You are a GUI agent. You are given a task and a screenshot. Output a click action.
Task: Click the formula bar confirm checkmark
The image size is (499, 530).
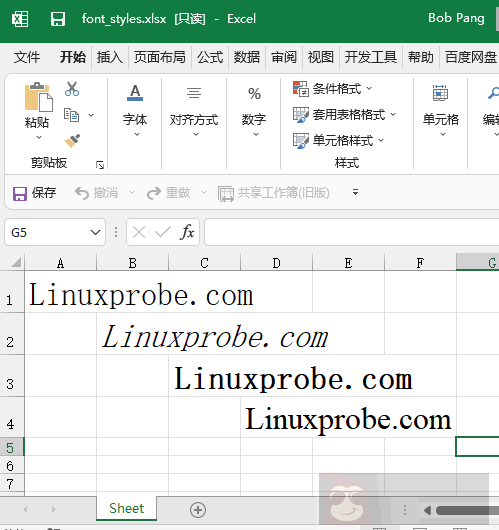(x=163, y=232)
